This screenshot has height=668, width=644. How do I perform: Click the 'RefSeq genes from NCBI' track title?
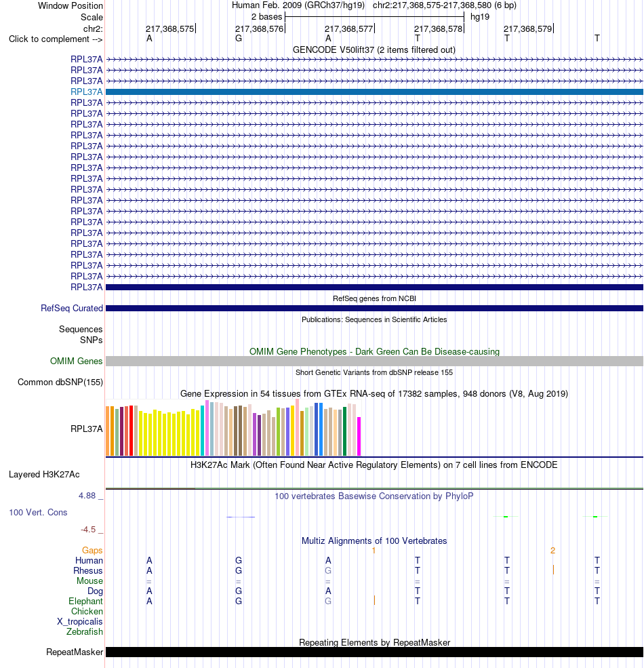374,298
